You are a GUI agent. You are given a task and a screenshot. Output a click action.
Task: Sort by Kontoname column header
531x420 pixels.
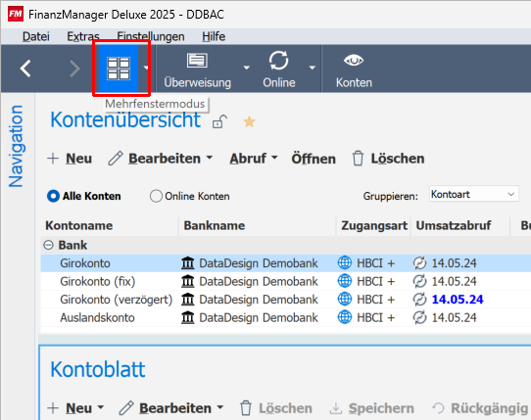coord(79,225)
